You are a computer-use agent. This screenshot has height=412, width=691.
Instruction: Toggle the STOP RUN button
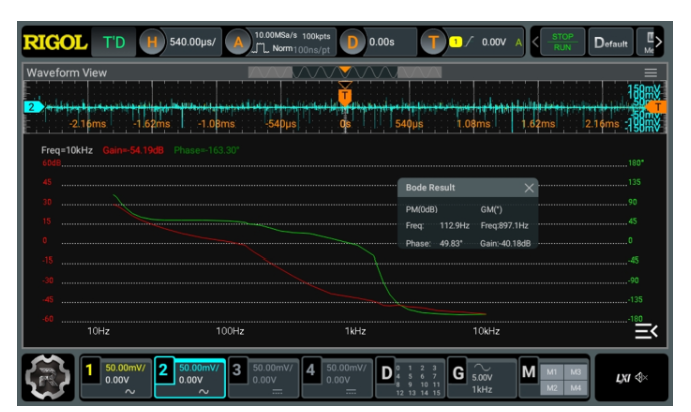pyautogui.click(x=562, y=42)
